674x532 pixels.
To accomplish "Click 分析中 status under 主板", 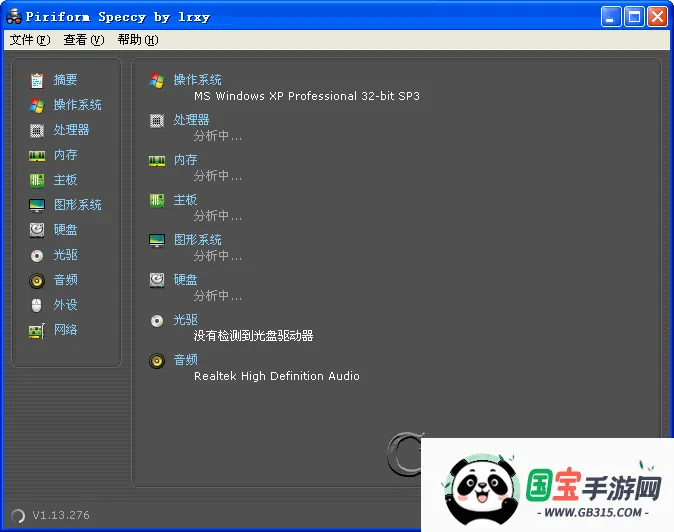I will [218, 216].
